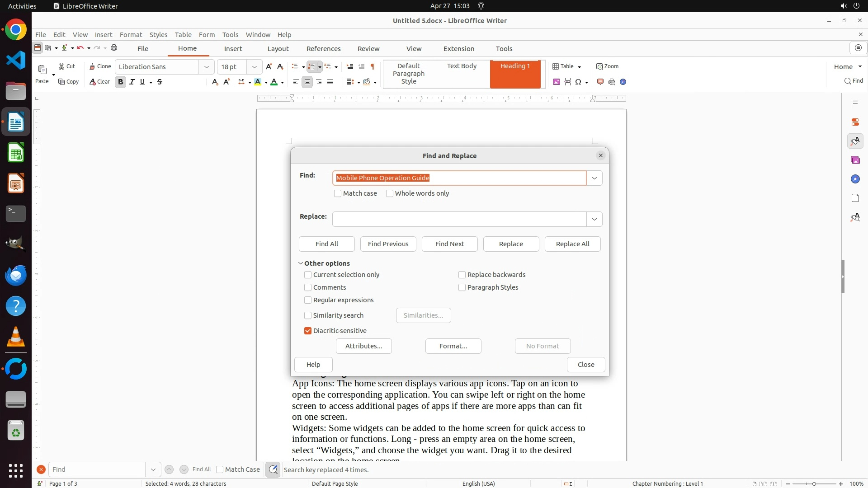Open the Find field history dropdown
The width and height of the screenshot is (868, 488).
click(x=594, y=178)
